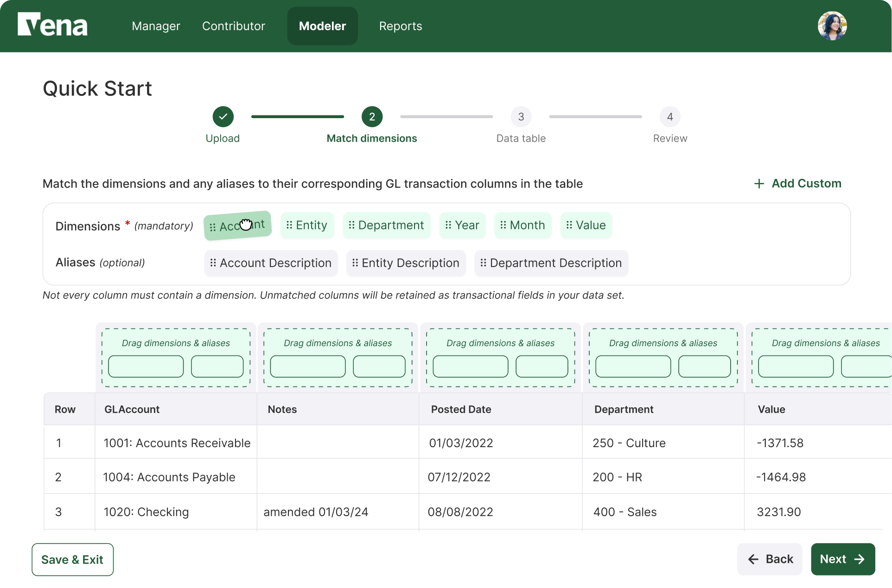This screenshot has height=588, width=892.
Task: Grab the Month chip drag handle
Action: pos(503,225)
